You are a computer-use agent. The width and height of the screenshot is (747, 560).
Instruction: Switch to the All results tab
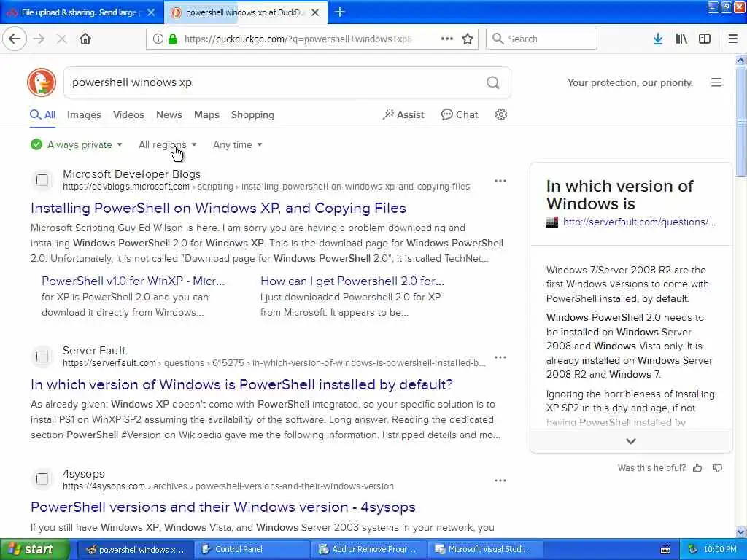(x=43, y=114)
